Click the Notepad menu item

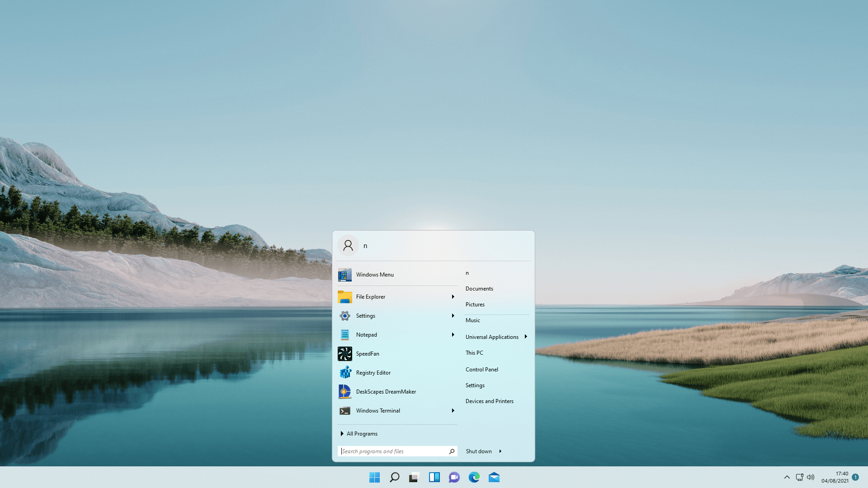click(366, 334)
